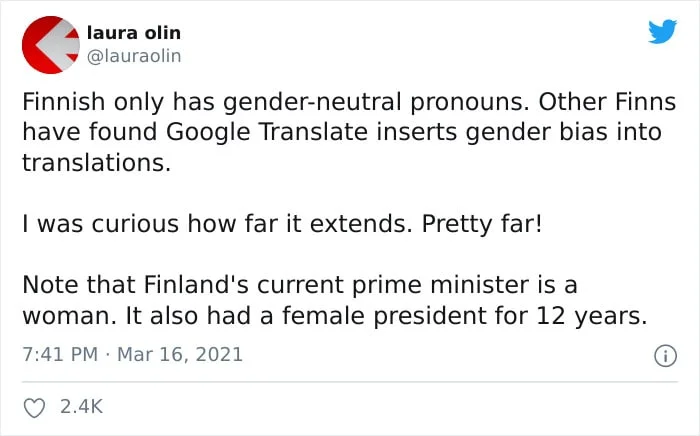Click the line 'I was curious how far it extends'
Viewport: 700px width, 436px height.
click(x=217, y=224)
